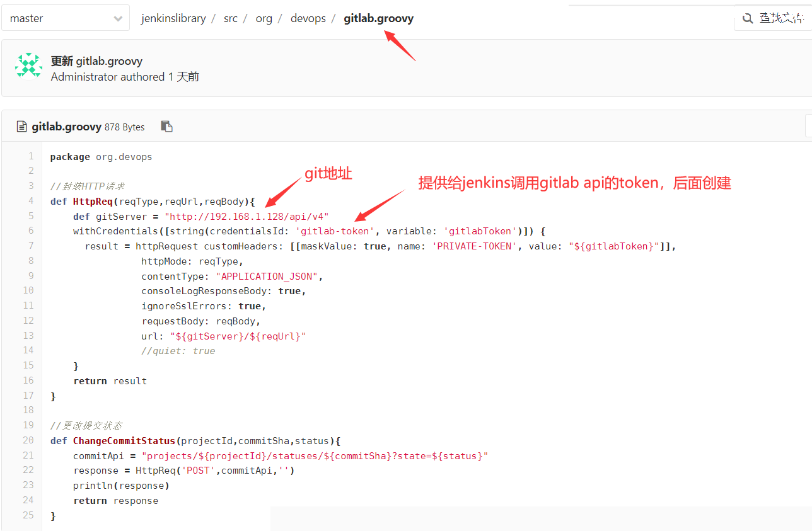Click the find file search field
812x531 pixels.
pos(773,18)
